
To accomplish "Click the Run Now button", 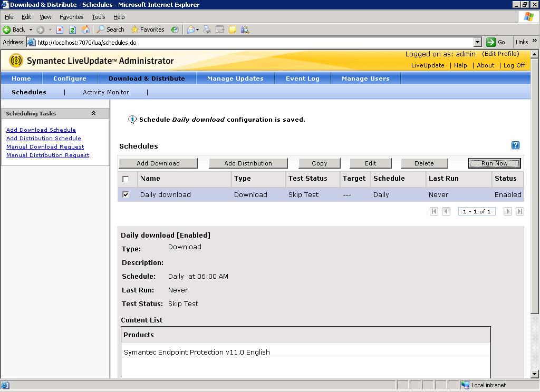I will click(495, 163).
